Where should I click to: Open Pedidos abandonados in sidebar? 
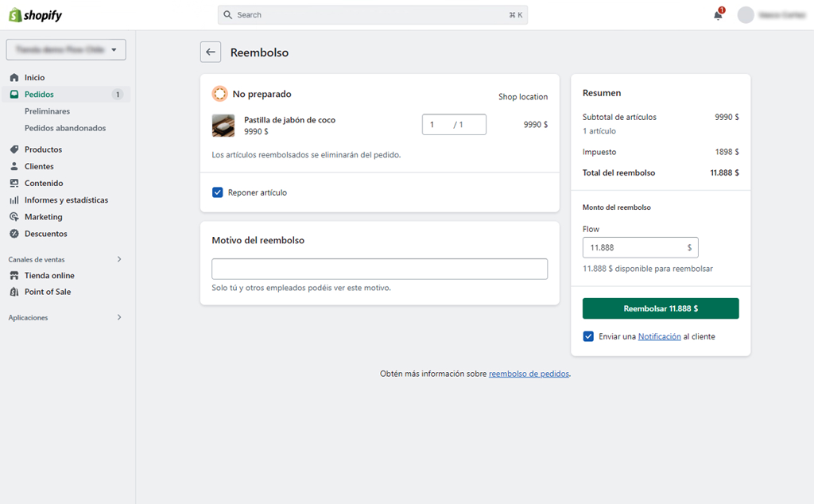pos(65,128)
